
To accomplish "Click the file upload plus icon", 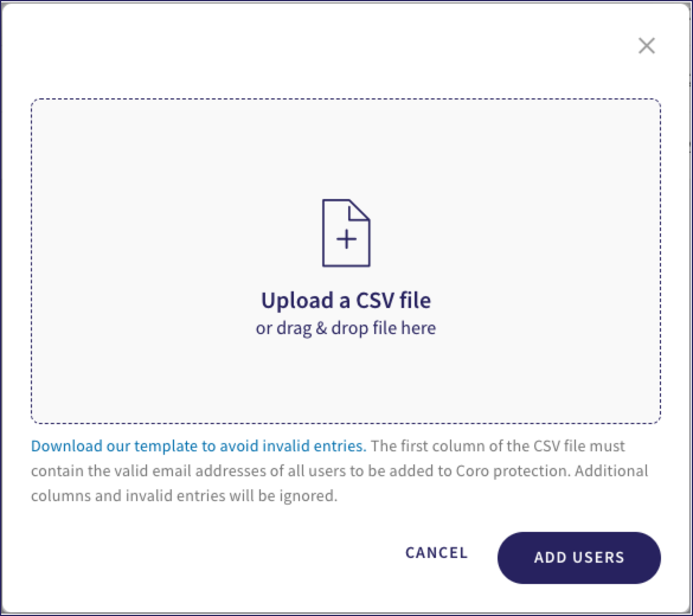I will [x=346, y=233].
